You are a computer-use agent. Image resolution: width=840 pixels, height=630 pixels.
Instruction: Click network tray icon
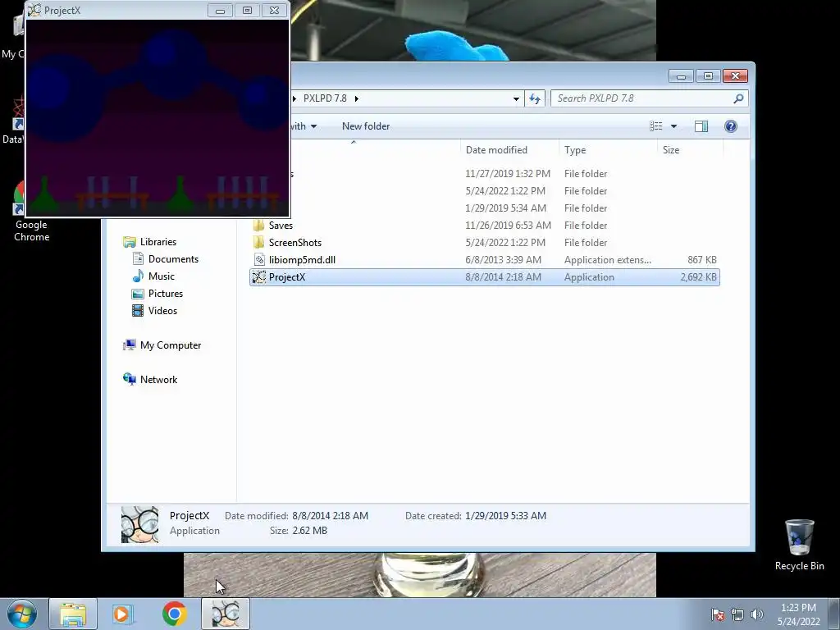pyautogui.click(x=737, y=614)
